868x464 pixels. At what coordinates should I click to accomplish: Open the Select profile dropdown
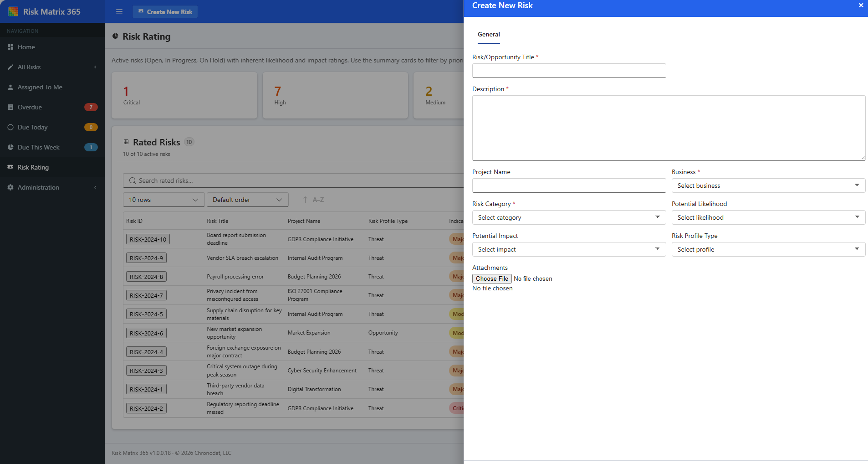pos(768,249)
